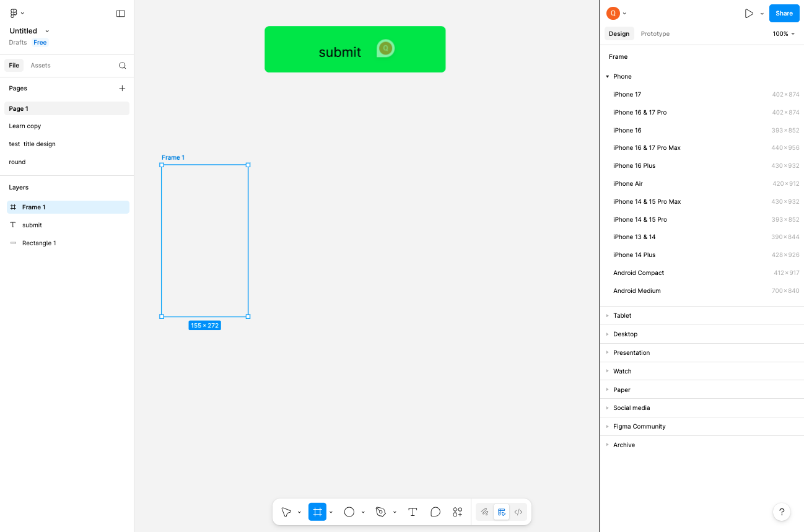Image resolution: width=804 pixels, height=532 pixels.
Task: Click the Present play icon
Action: pyautogui.click(x=749, y=13)
